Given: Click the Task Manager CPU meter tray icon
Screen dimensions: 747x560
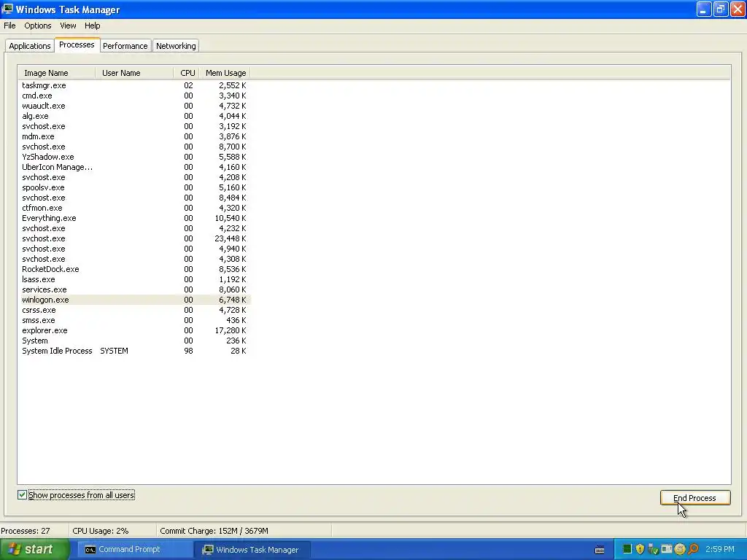Looking at the screenshot, I should (x=627, y=549).
